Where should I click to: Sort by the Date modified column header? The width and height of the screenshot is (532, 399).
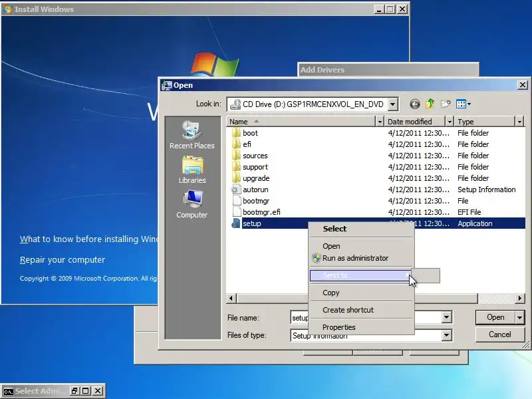point(415,122)
